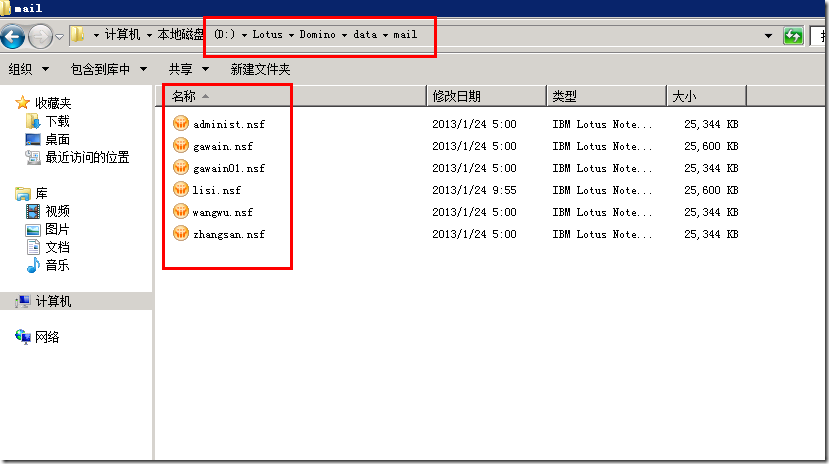Click the 视频 filmstrip icon
Image resolution: width=829 pixels, height=464 pixels.
coord(33,211)
